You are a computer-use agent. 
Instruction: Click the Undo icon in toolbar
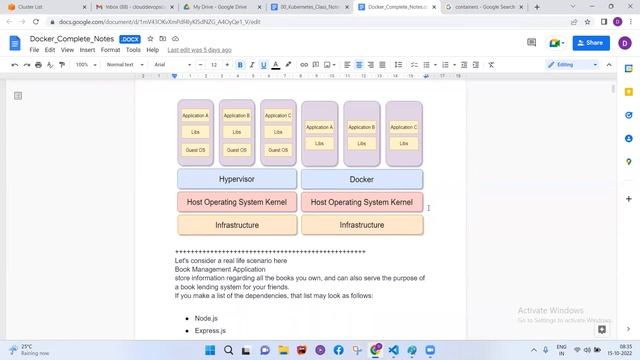click(x=15, y=65)
